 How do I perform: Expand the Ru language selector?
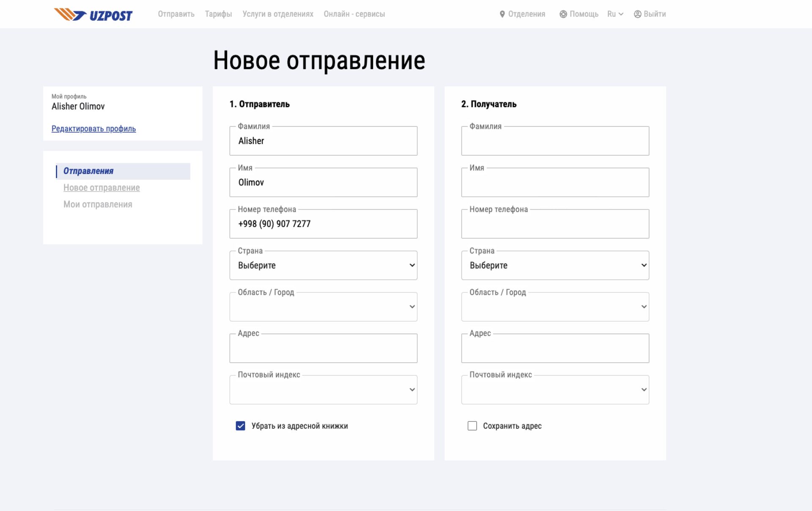[x=615, y=14]
